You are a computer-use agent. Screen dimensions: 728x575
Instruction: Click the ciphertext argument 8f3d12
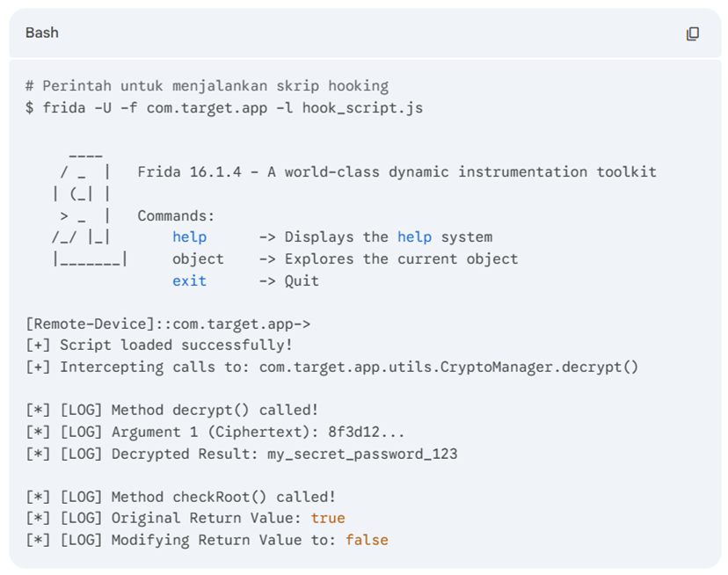click(367, 432)
